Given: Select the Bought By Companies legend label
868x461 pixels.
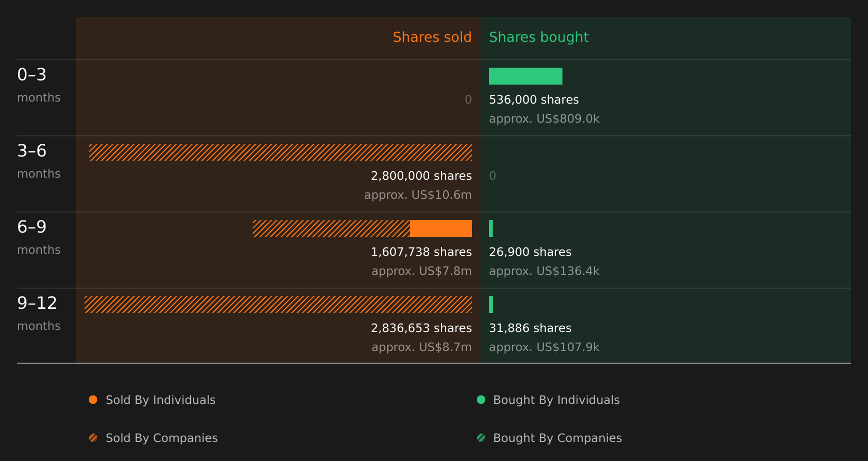Looking at the screenshot, I should [x=558, y=438].
